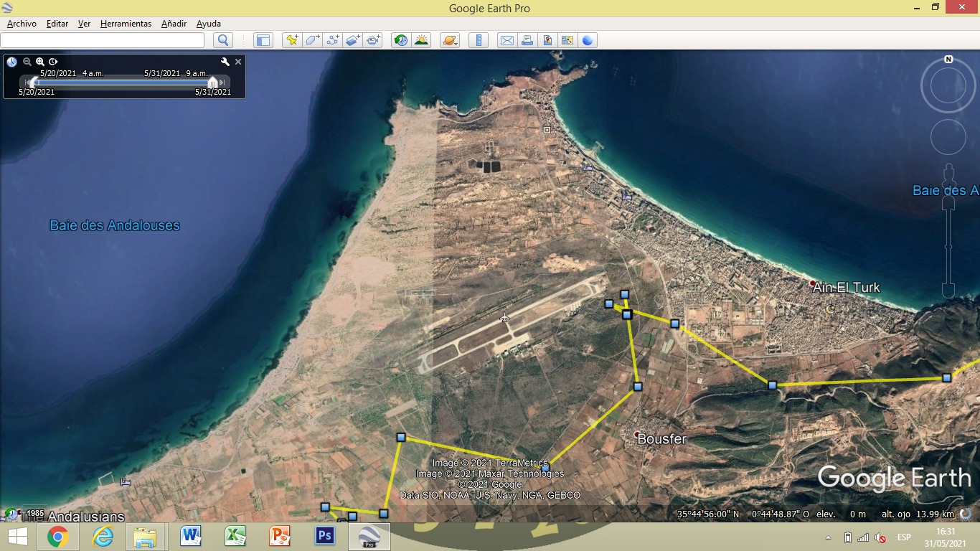Add an image overlay icon
Image resolution: width=980 pixels, height=551 pixels.
(352, 40)
